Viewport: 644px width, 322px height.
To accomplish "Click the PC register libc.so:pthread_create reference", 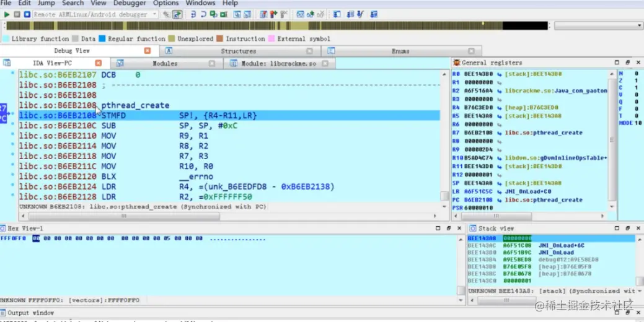I will coord(544,200).
